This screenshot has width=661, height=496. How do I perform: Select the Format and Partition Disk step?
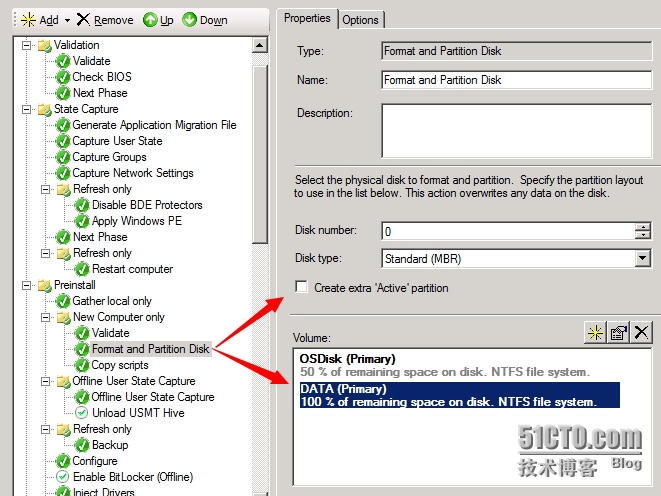(x=150, y=349)
